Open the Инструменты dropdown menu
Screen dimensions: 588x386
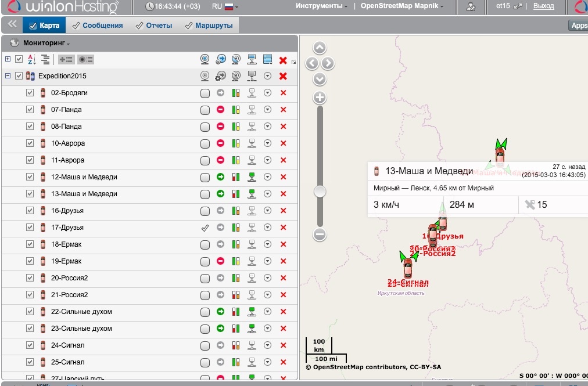click(x=321, y=6)
